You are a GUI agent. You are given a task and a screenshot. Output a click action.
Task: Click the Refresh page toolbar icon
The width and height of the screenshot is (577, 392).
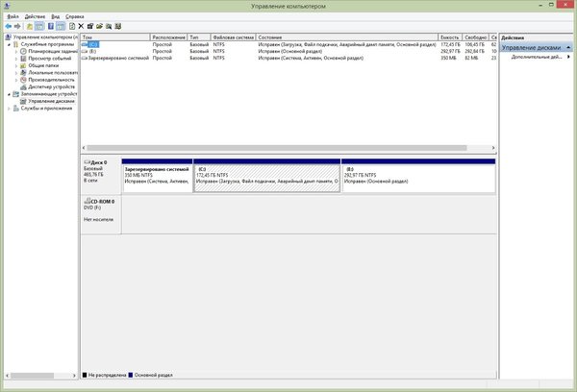(72, 26)
